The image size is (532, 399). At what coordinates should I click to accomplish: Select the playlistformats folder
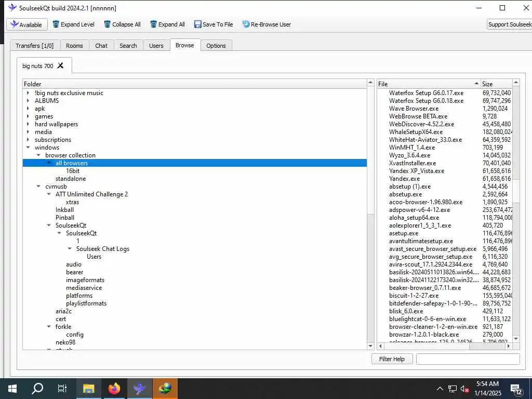pyautogui.click(x=86, y=303)
